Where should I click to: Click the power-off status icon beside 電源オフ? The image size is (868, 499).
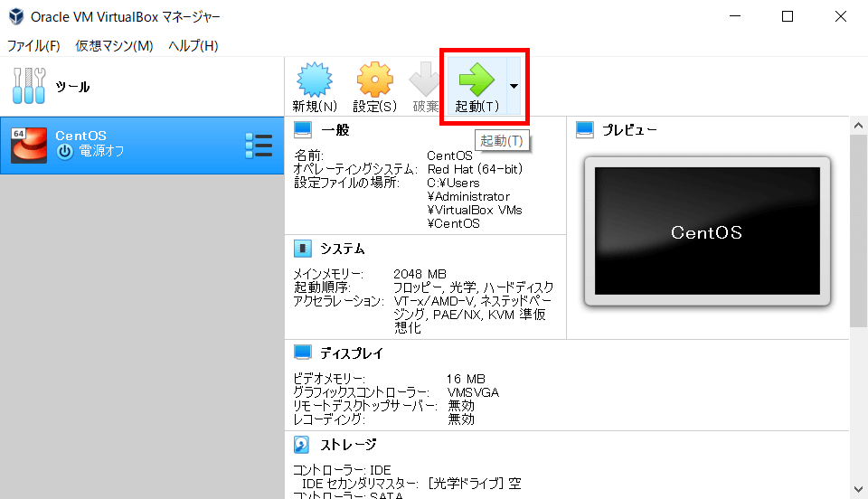[x=65, y=151]
